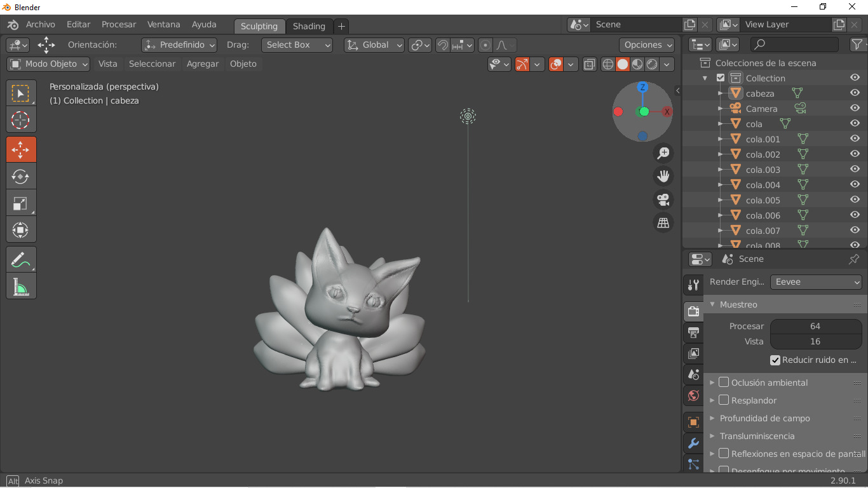The image size is (868, 488).
Task: Open the Select Box drag dropdown
Action: (x=297, y=45)
